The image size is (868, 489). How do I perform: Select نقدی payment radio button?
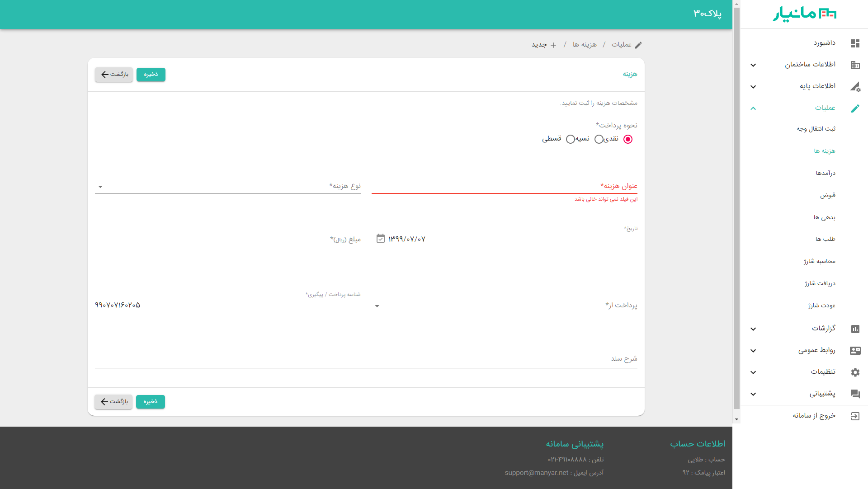(x=628, y=139)
